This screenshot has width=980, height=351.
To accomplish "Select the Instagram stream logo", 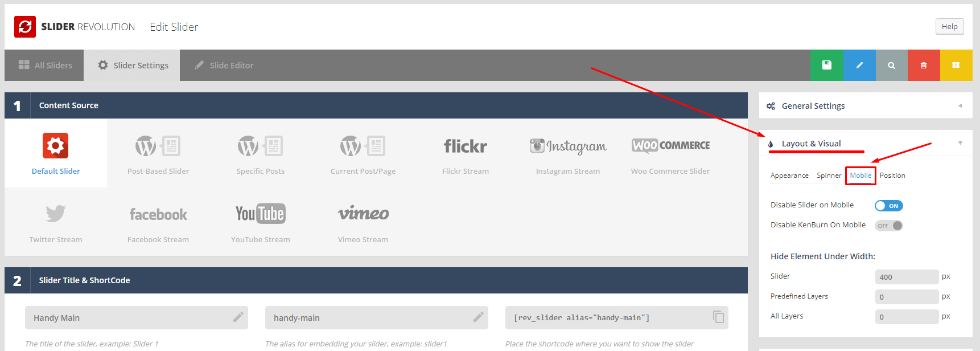I will pos(568,146).
